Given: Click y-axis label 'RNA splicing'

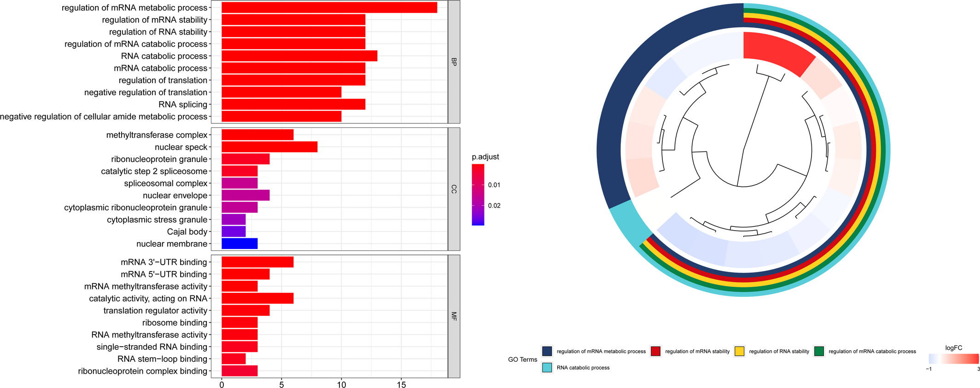Looking at the screenshot, I should [183, 104].
